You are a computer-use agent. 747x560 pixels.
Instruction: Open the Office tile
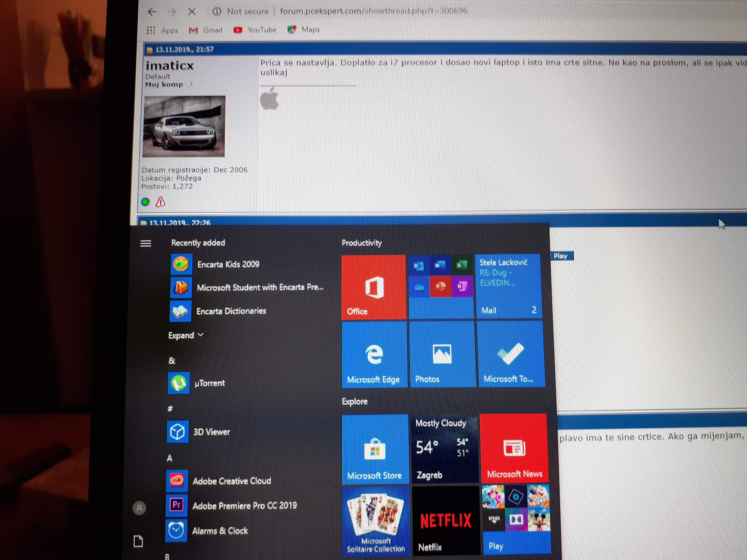click(x=374, y=287)
